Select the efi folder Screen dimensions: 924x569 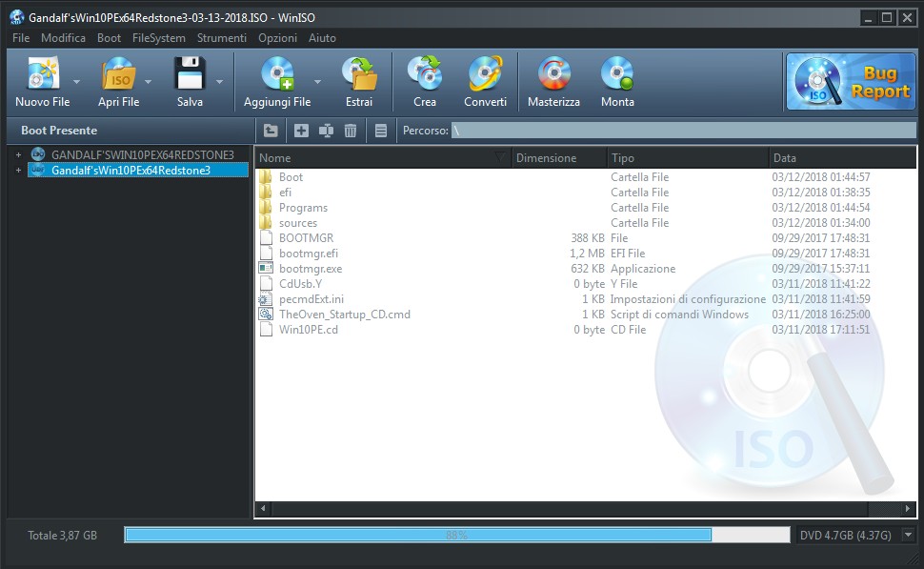click(285, 193)
